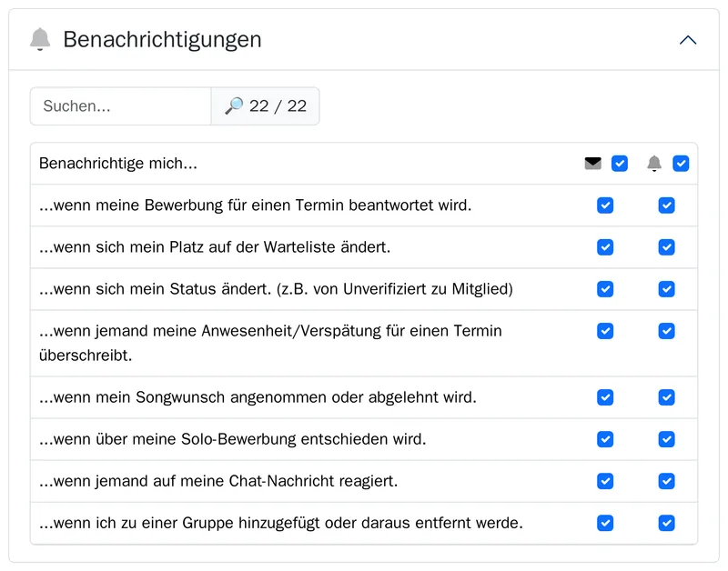The image size is (728, 571).
Task: Toggle email checkbox for Anwesenheit/Verspätung row
Action: click(605, 331)
